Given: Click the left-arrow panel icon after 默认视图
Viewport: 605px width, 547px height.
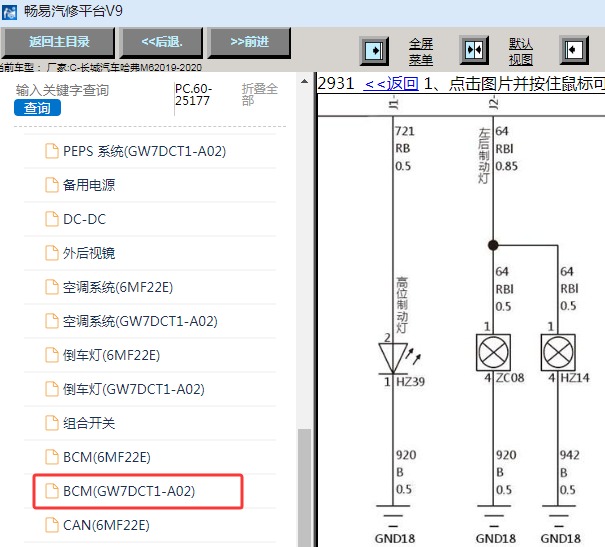Looking at the screenshot, I should 574,50.
